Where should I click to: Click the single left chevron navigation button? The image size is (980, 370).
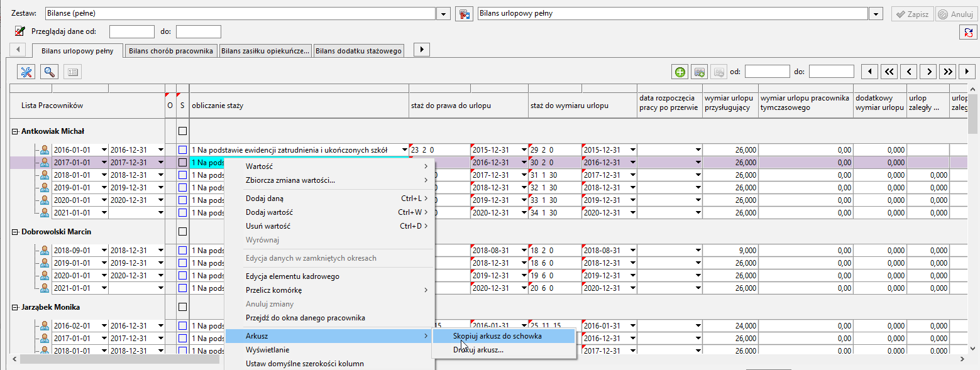(909, 72)
